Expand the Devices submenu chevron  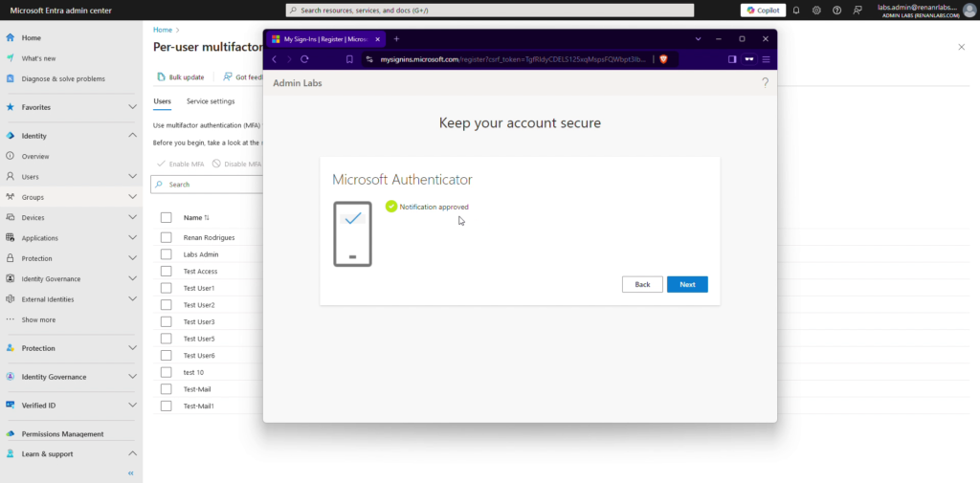click(132, 217)
